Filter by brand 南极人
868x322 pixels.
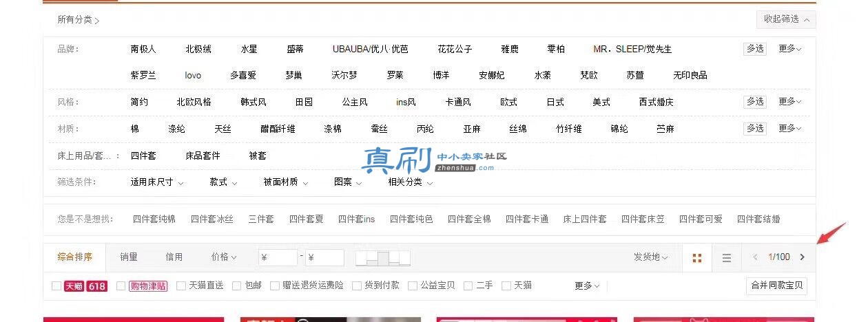[x=143, y=49]
